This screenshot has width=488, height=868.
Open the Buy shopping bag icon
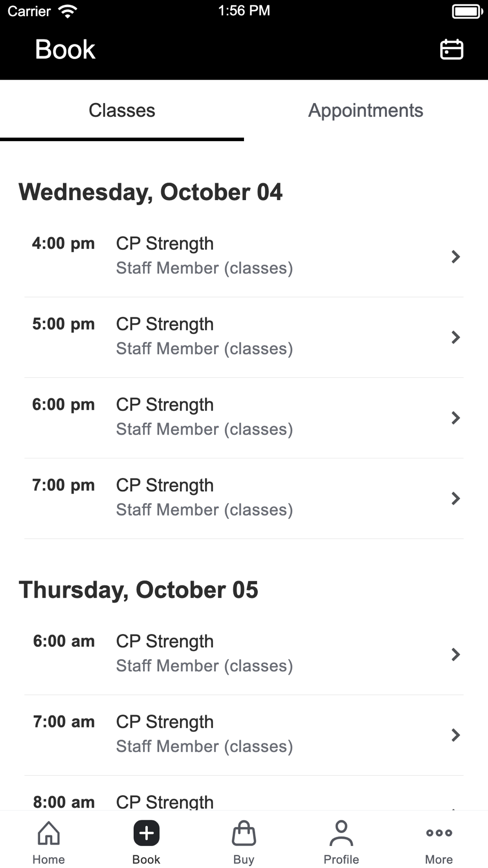[244, 833]
